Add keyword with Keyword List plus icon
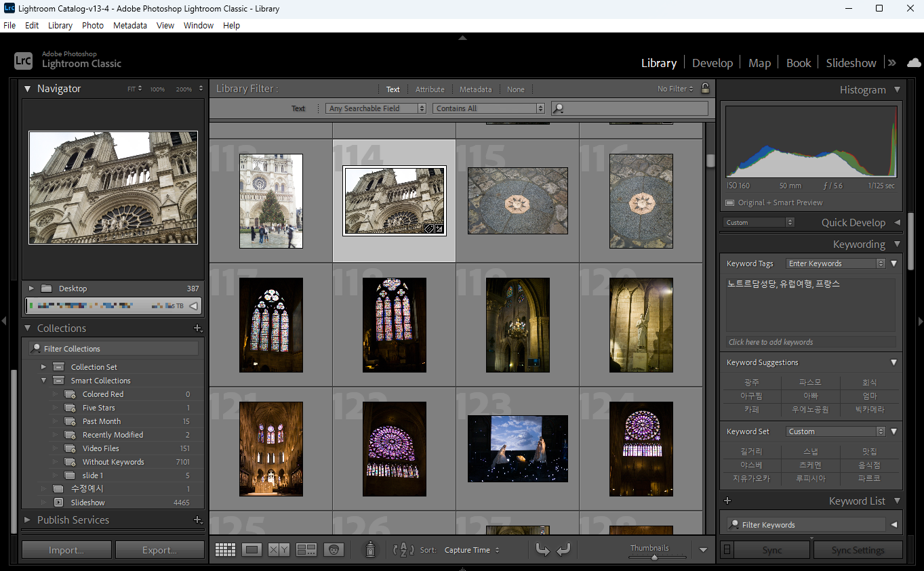This screenshot has width=924, height=571. 727,501
